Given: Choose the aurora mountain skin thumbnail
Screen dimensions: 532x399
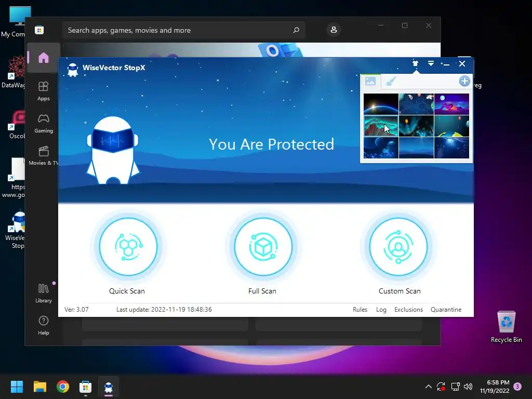Looking at the screenshot, I should [x=381, y=126].
